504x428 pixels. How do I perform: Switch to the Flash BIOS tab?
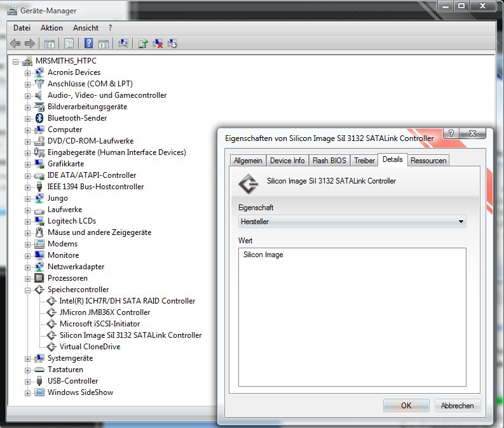point(329,161)
